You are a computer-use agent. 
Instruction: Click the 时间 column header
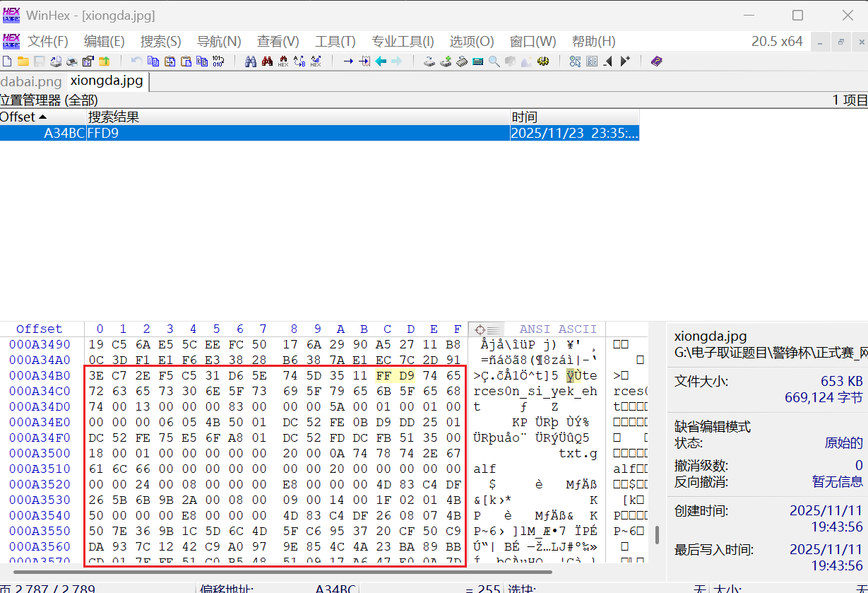(x=524, y=117)
